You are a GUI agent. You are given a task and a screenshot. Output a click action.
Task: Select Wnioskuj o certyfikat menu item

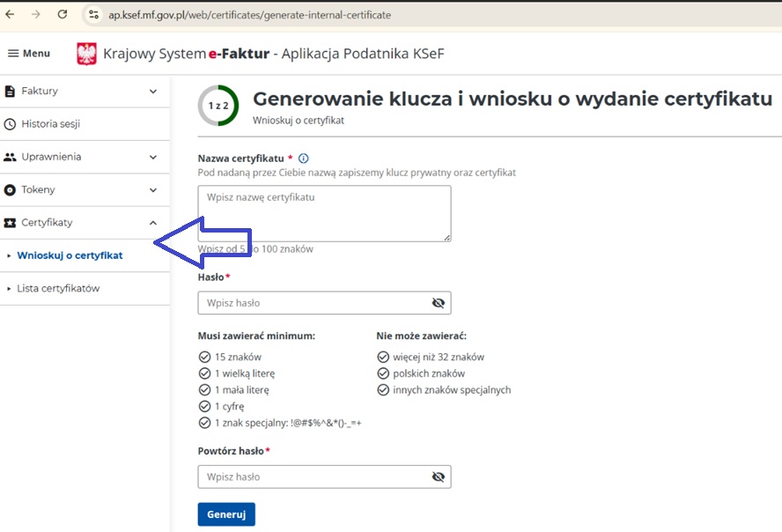70,256
